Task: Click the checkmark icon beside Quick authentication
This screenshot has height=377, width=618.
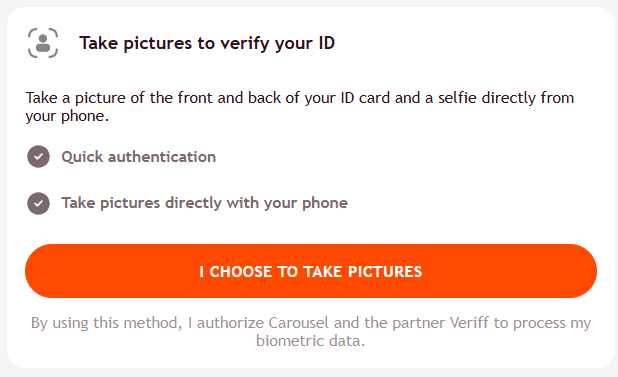Action: click(x=38, y=157)
